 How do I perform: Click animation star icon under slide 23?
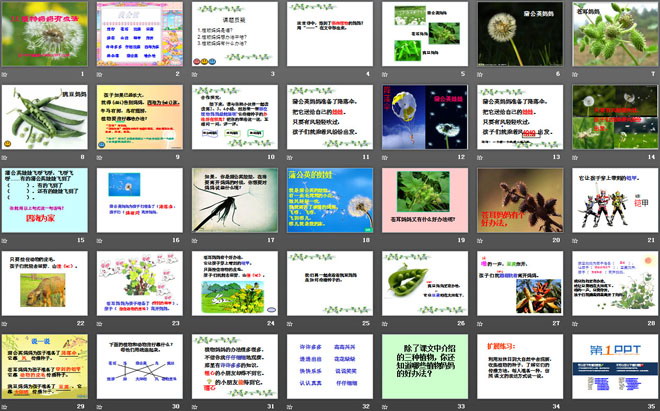click(x=100, y=324)
